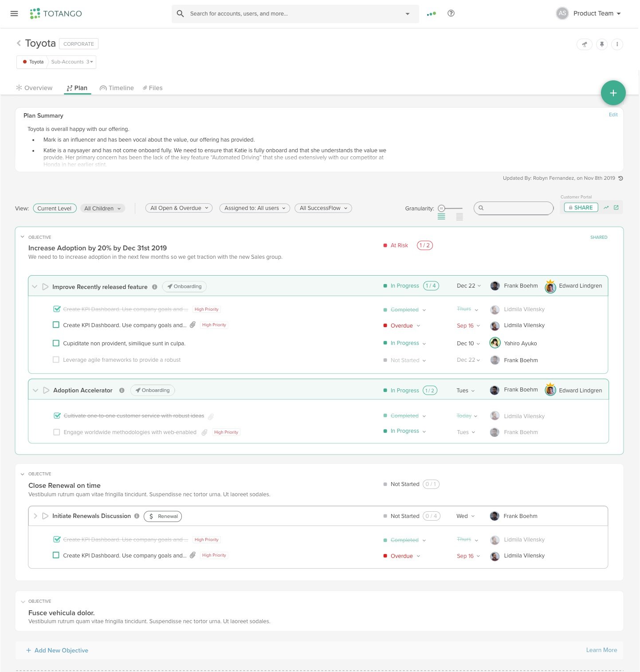The image size is (640, 672).
Task: Open the help question mark icon
Action: 451,13
